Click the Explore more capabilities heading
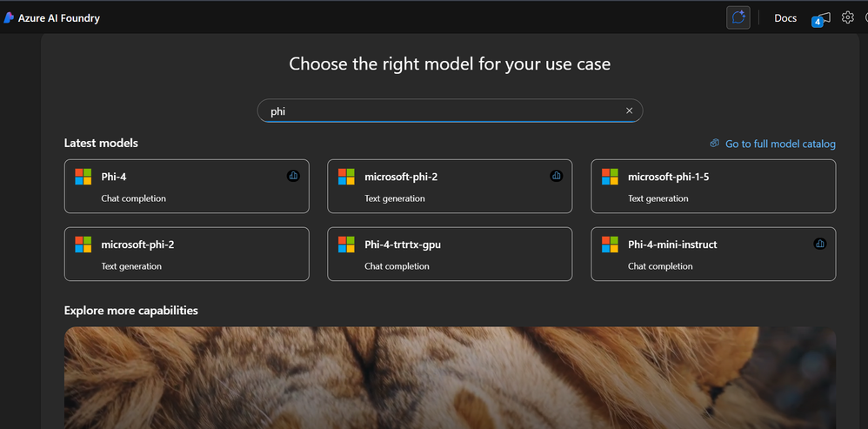Screen dimensions: 868x429 tap(130, 311)
